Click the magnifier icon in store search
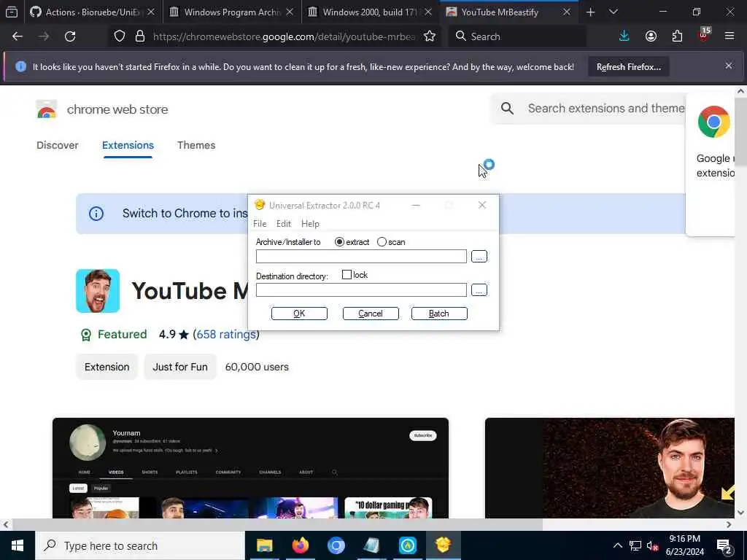This screenshot has width=747, height=560. [508, 109]
